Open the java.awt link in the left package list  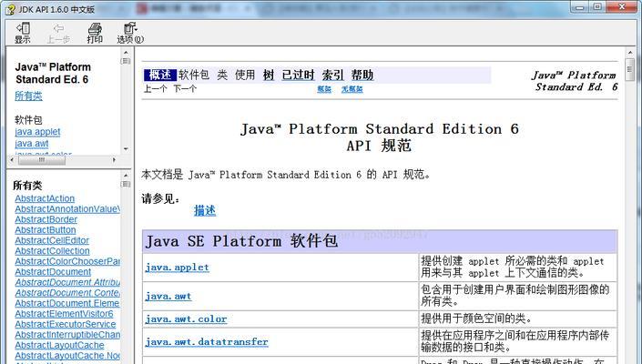click(32, 144)
